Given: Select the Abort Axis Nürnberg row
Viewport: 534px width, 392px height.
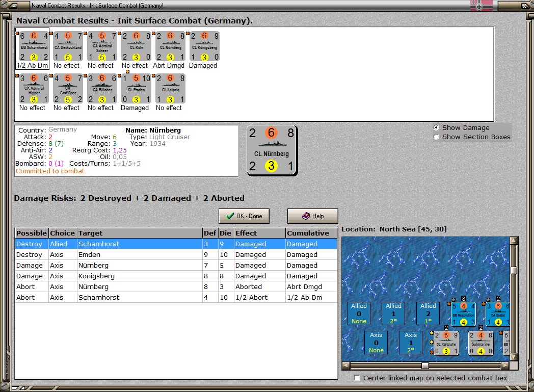Looking at the screenshot, I should coord(176,287).
